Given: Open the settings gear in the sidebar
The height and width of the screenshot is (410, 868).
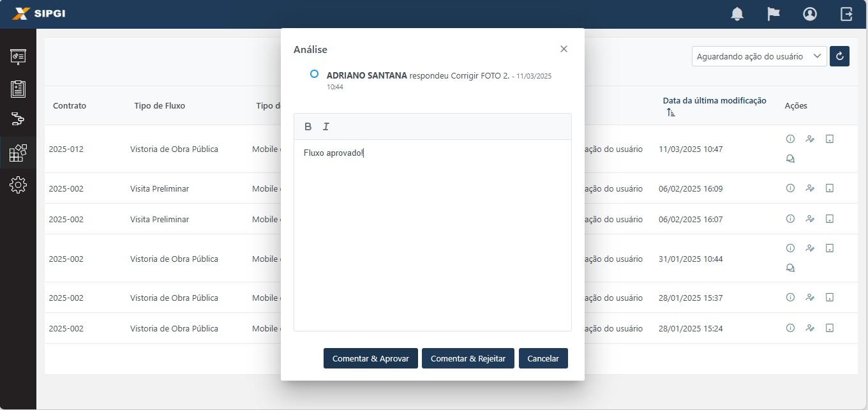Looking at the screenshot, I should click(18, 185).
